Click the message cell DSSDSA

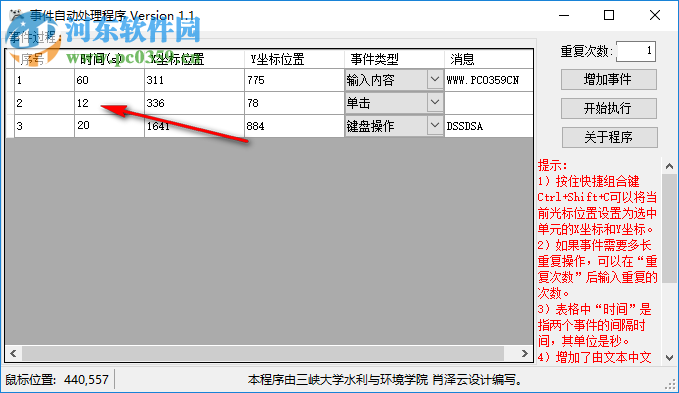click(488, 126)
